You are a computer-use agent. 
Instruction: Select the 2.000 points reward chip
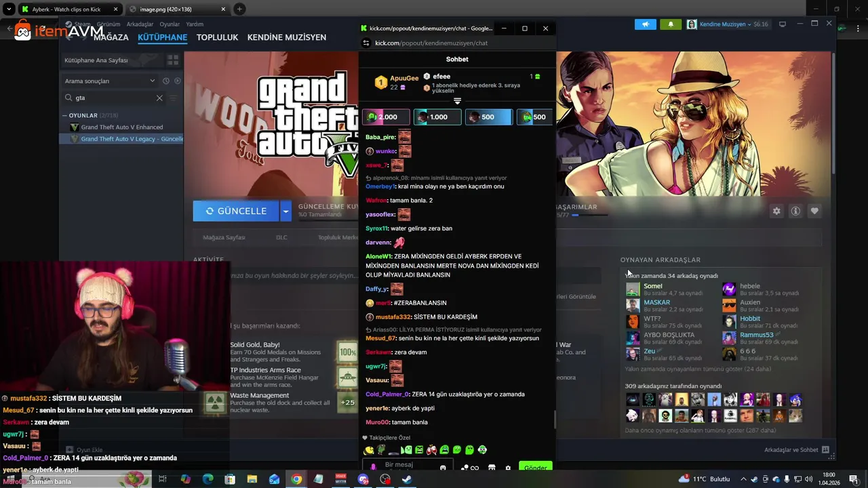(x=386, y=117)
